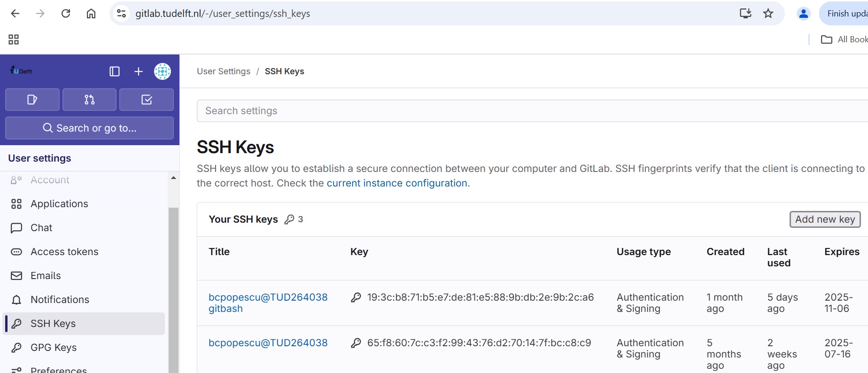Click the sidebar scroll up arrow
Image resolution: width=868 pixels, height=373 pixels.
click(x=173, y=178)
